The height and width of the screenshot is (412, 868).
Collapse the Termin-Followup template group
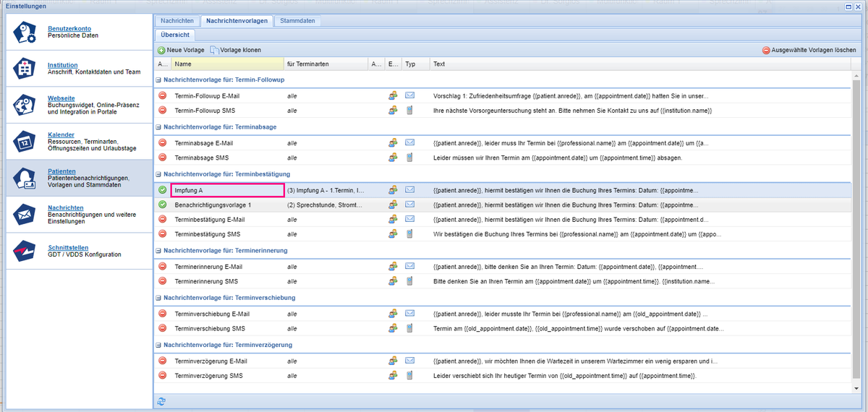(159, 80)
